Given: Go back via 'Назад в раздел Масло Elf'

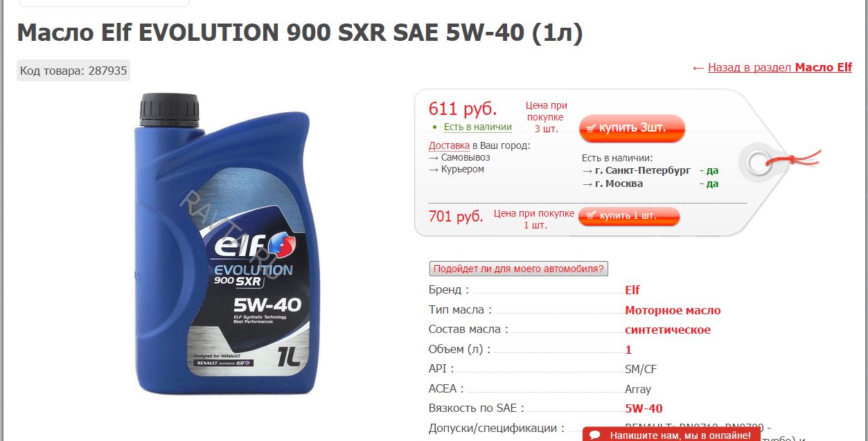Looking at the screenshot, I should click(x=779, y=68).
